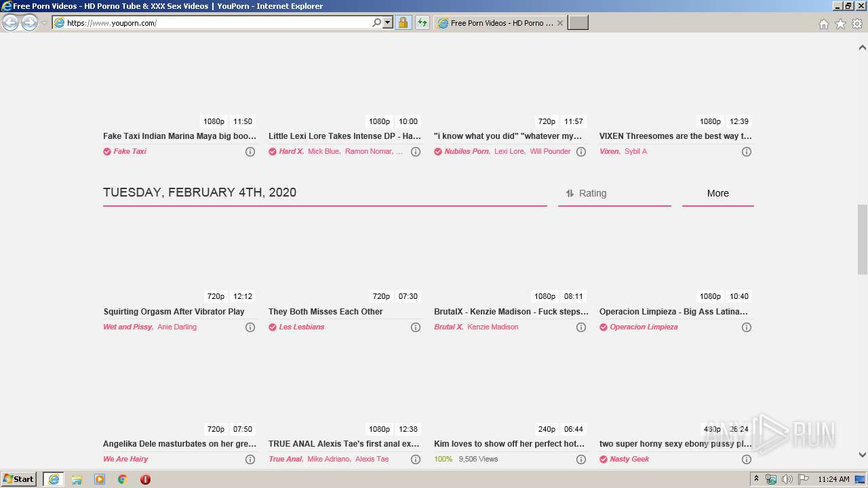The width and height of the screenshot is (868, 488).
Task: Click the page scrollbar down arrow
Action: point(863,455)
